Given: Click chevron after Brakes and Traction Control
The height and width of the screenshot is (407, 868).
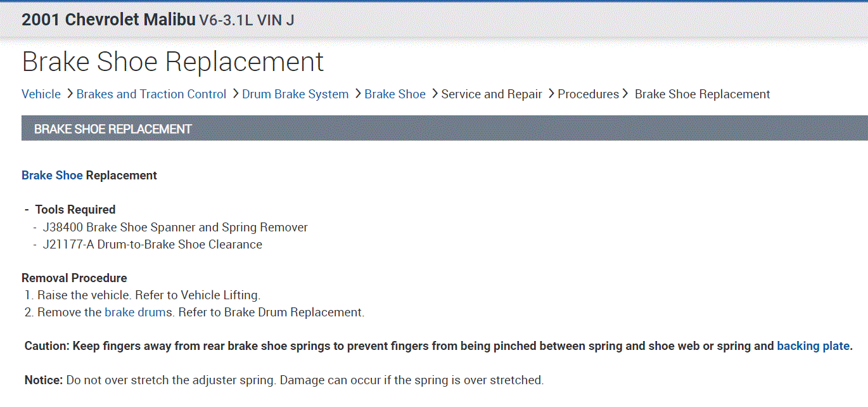Looking at the screenshot, I should click(234, 94).
